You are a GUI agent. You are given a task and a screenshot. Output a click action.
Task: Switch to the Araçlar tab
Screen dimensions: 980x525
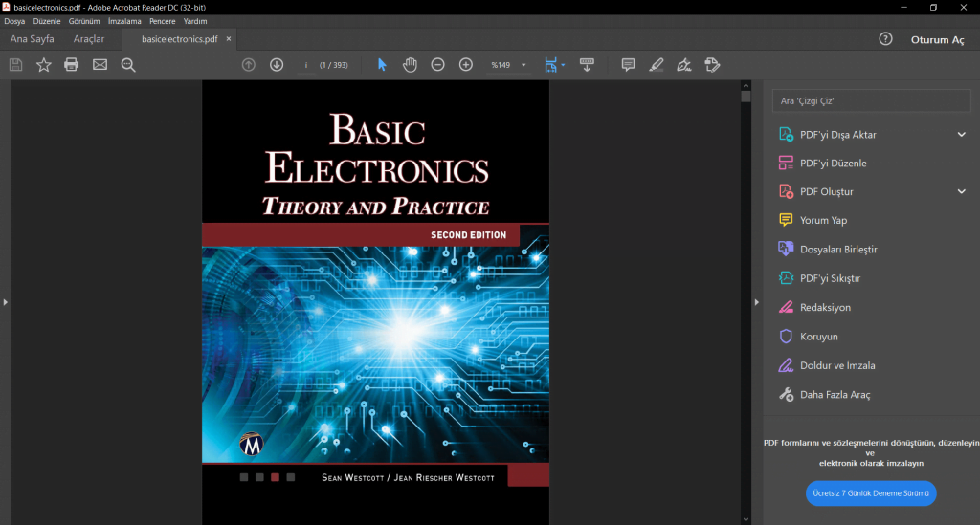coord(89,38)
